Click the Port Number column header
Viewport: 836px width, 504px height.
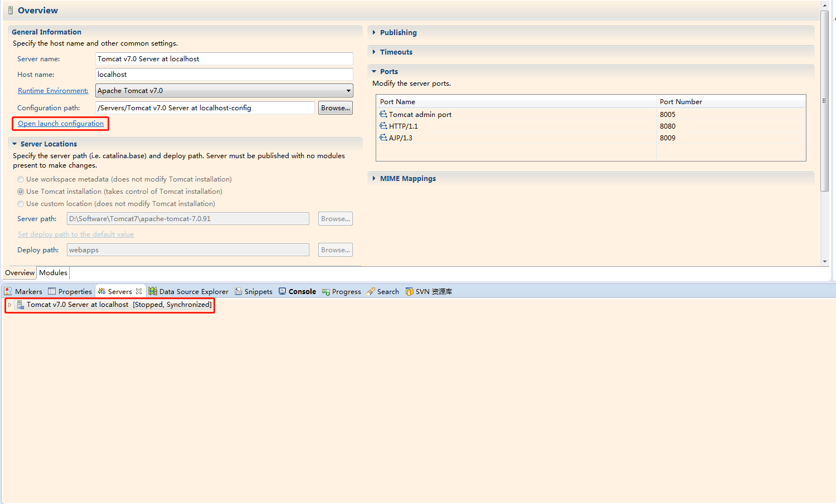(731, 101)
